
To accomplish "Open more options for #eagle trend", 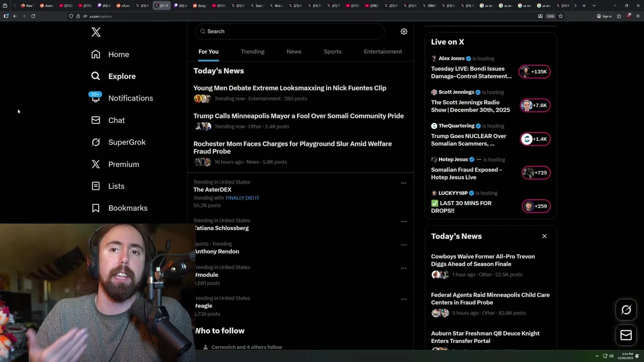I will click(404, 299).
